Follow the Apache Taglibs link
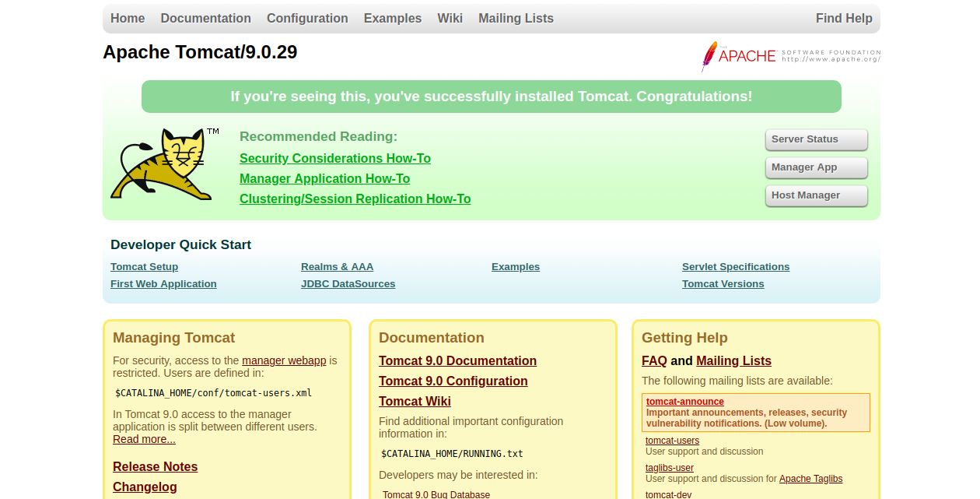980x499 pixels. click(x=810, y=479)
